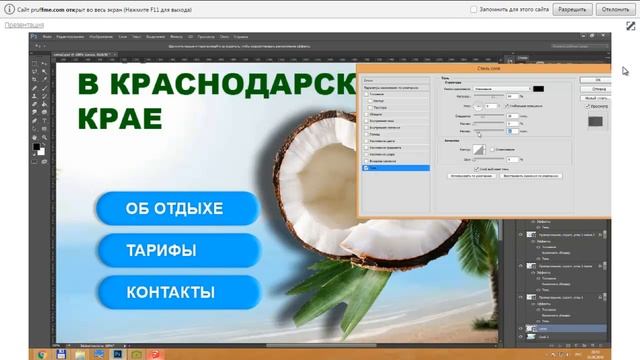Click the foreground color swatch

(x=36, y=147)
